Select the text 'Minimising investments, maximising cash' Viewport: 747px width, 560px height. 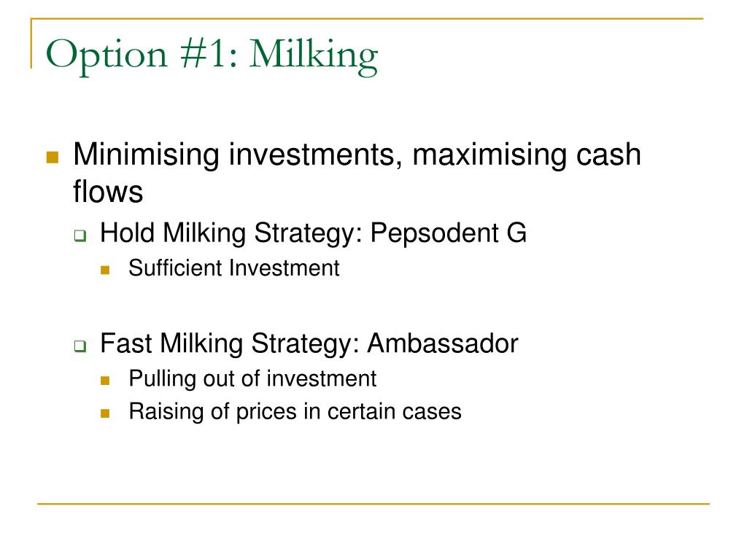[357, 155]
